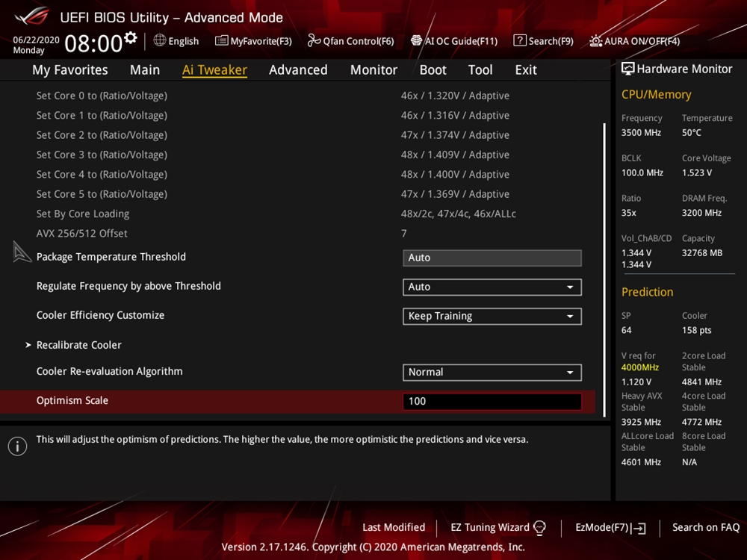Click the 08:00 clock display
747x560 pixels.
click(94, 44)
